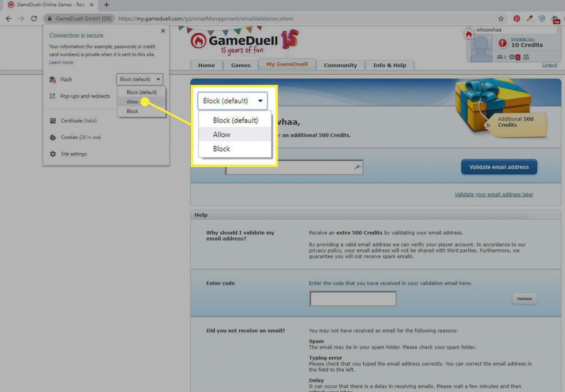Screen dimensions: 565x392
Task: Open the Certificate icon in the popup
Action: 53,121
